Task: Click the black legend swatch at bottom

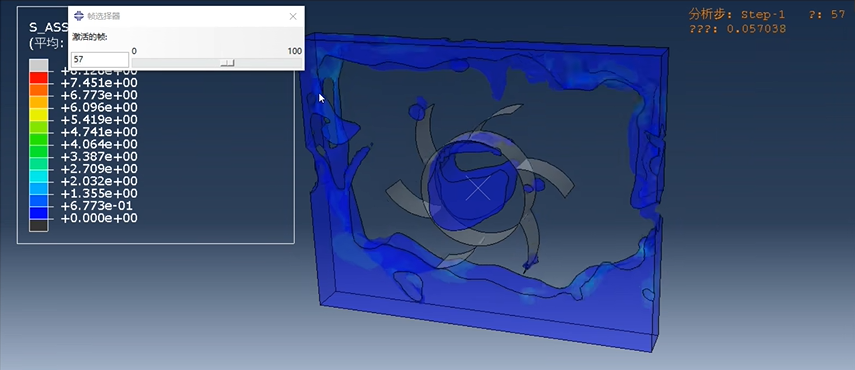Action: (39, 225)
